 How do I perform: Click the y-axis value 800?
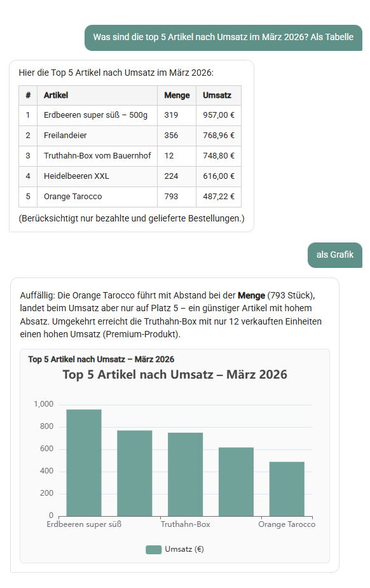47,426
